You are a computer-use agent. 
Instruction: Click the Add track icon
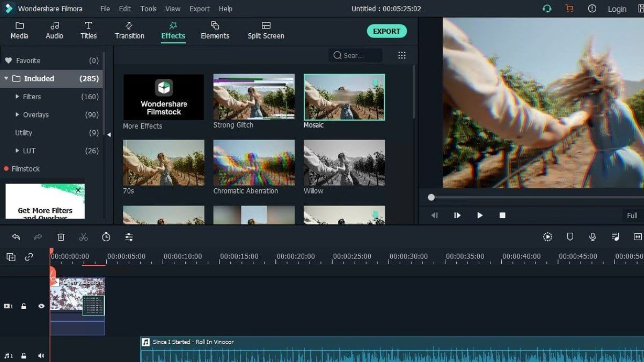pos(11,257)
